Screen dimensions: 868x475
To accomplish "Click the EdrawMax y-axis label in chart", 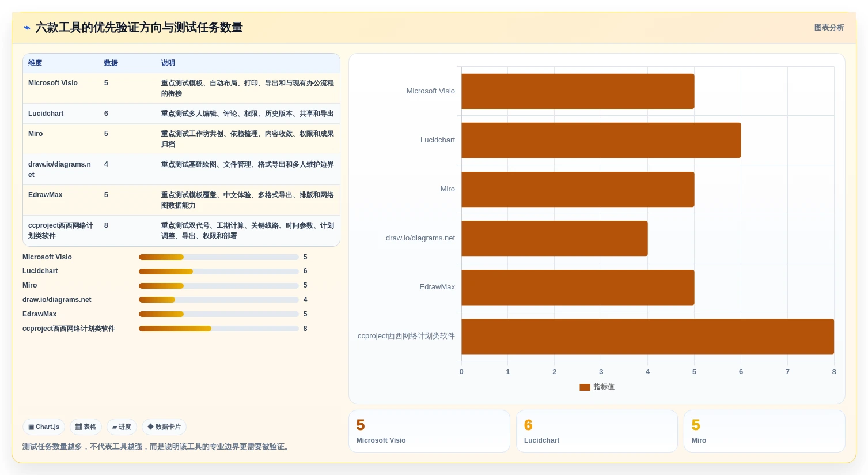I will click(x=437, y=287).
